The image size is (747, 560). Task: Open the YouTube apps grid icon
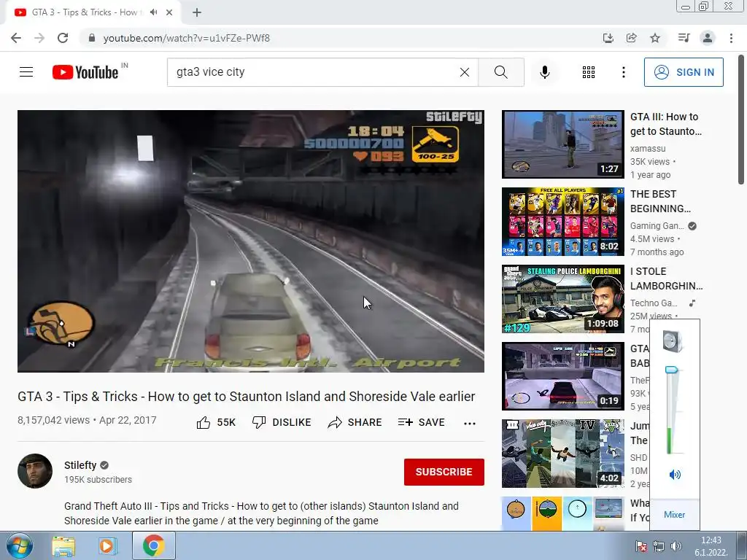(x=589, y=72)
